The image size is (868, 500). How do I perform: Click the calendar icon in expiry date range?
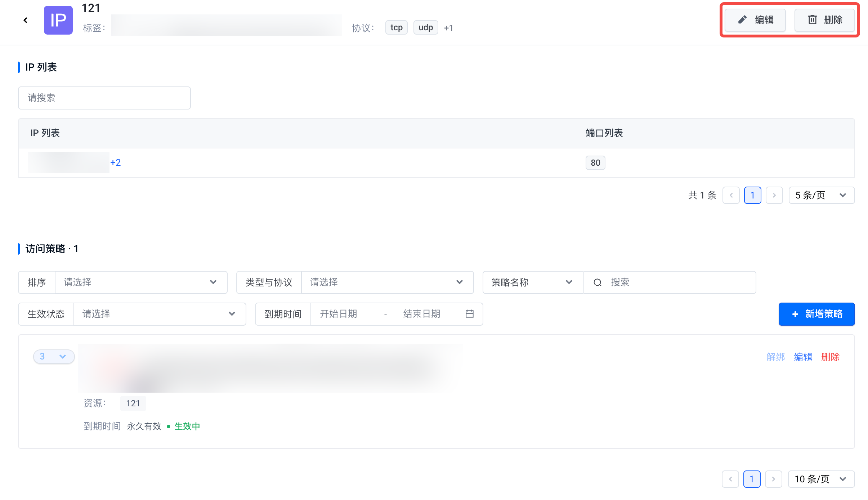click(469, 314)
